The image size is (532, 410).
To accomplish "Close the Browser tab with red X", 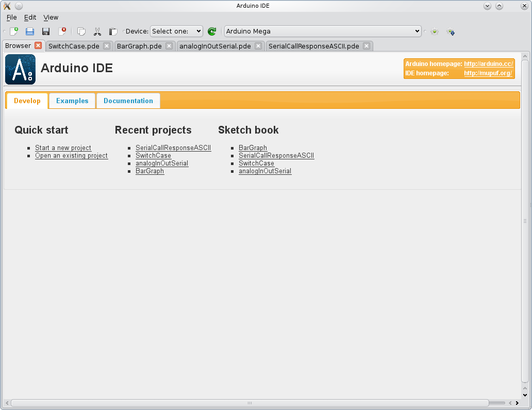I will point(38,45).
